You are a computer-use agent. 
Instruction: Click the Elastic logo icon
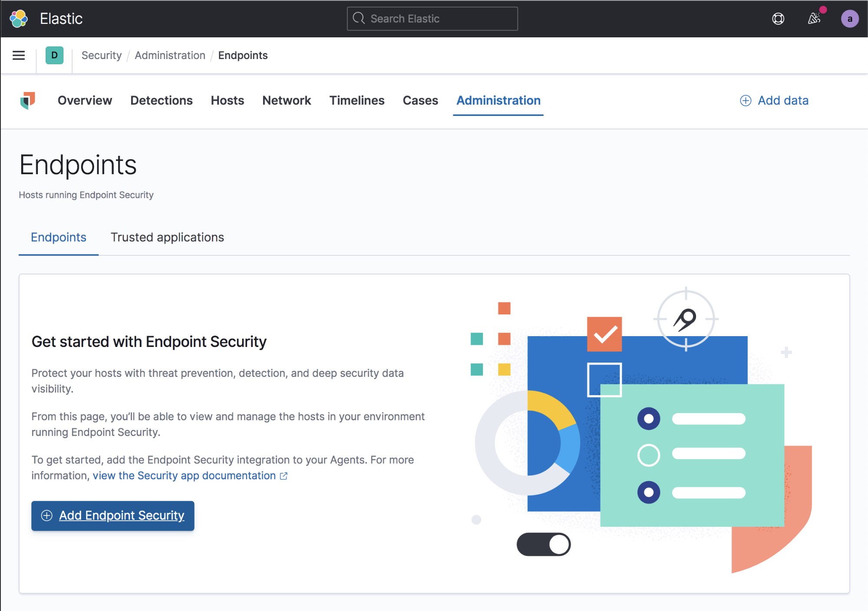19,19
